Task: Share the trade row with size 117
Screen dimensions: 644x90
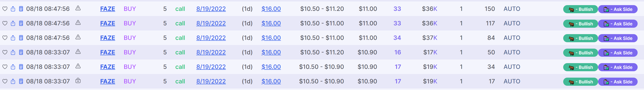Action: tap(13, 23)
